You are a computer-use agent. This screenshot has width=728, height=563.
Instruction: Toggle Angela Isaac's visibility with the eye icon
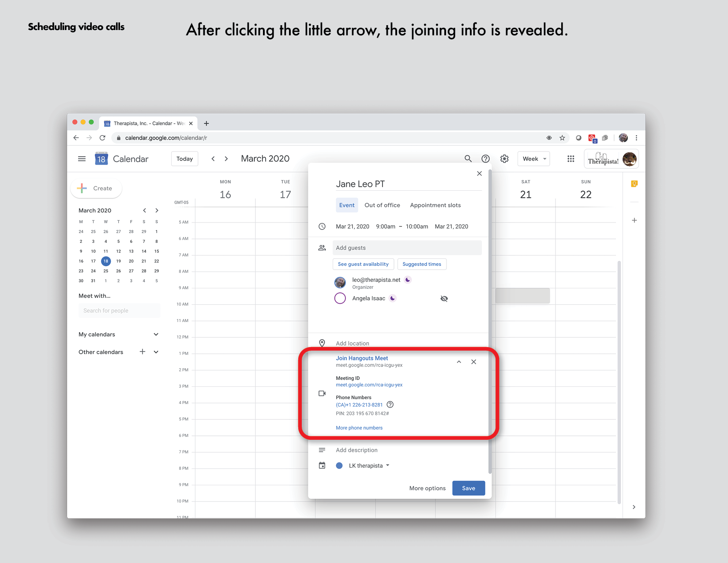(x=444, y=299)
